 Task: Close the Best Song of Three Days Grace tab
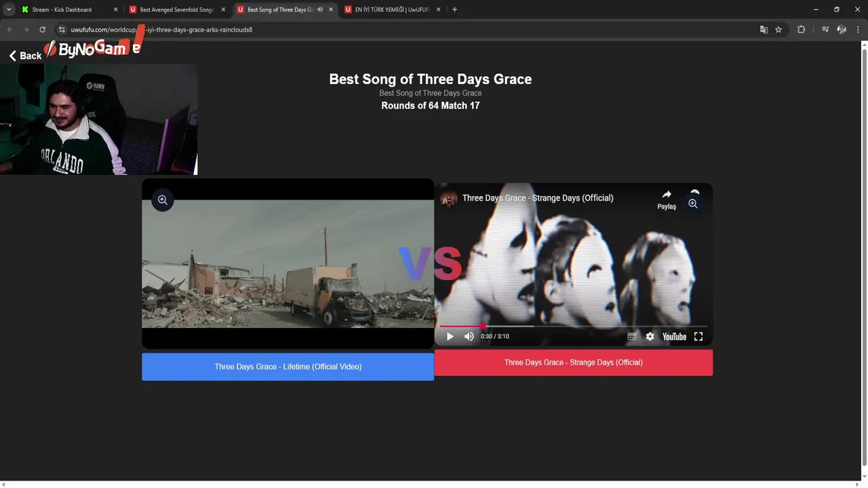click(x=331, y=9)
